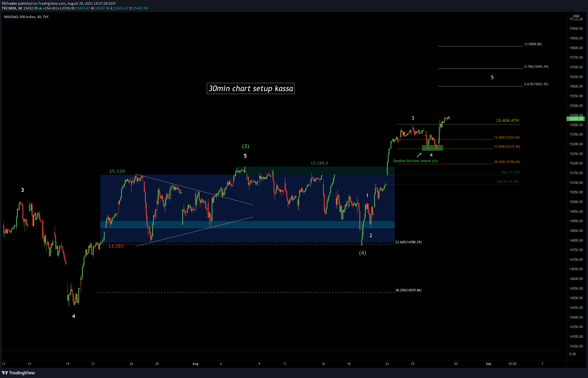Click the '23.60%(14780.29)' dashed line label
Screen dimensions: 588x378
point(408,242)
